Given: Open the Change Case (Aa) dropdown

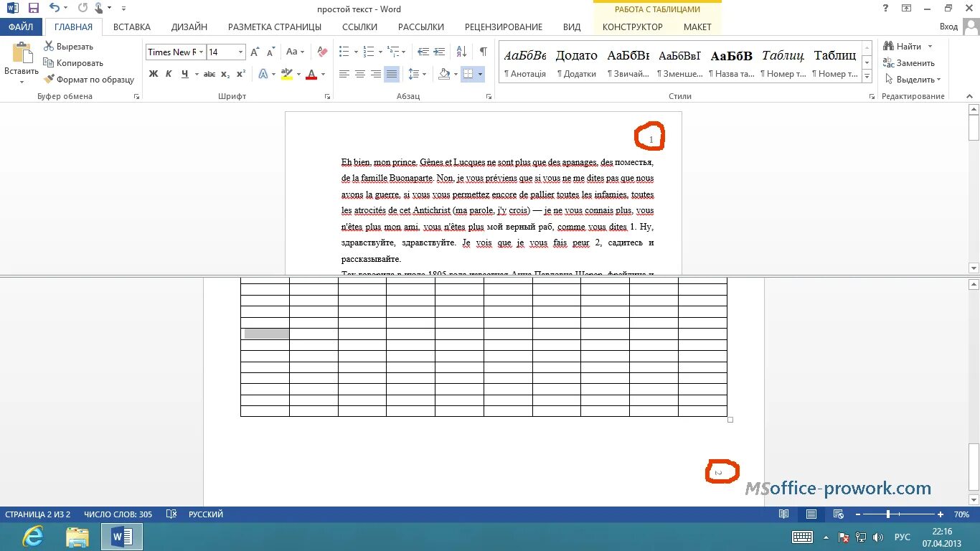Looking at the screenshot, I should [295, 52].
